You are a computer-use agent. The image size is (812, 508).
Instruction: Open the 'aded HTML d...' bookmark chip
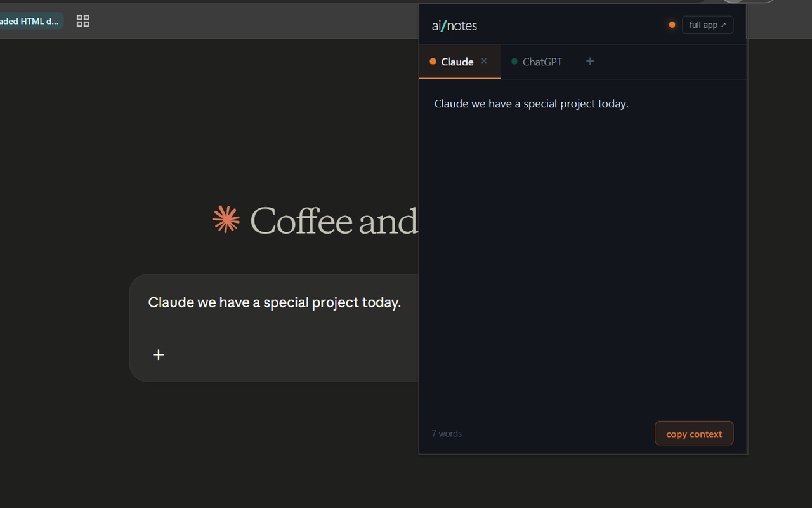coord(30,21)
